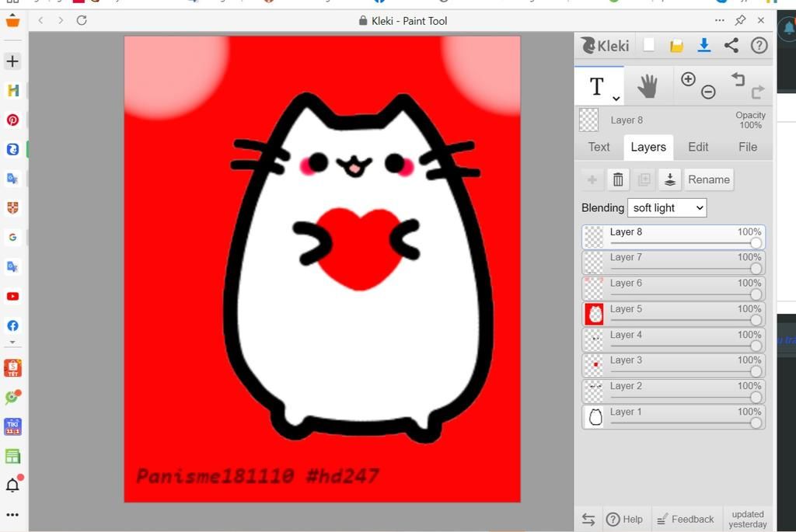Click Layer 8 opacity slider handle

pyautogui.click(x=756, y=243)
